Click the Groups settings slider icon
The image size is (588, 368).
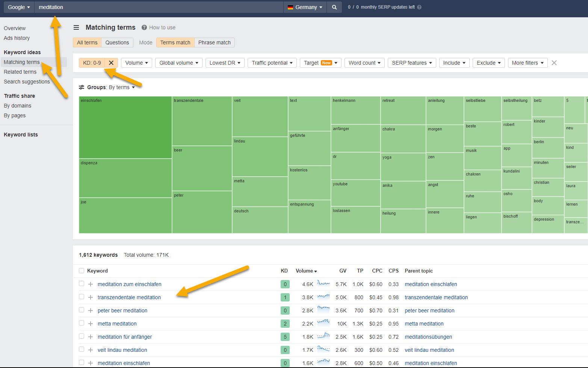click(x=82, y=87)
